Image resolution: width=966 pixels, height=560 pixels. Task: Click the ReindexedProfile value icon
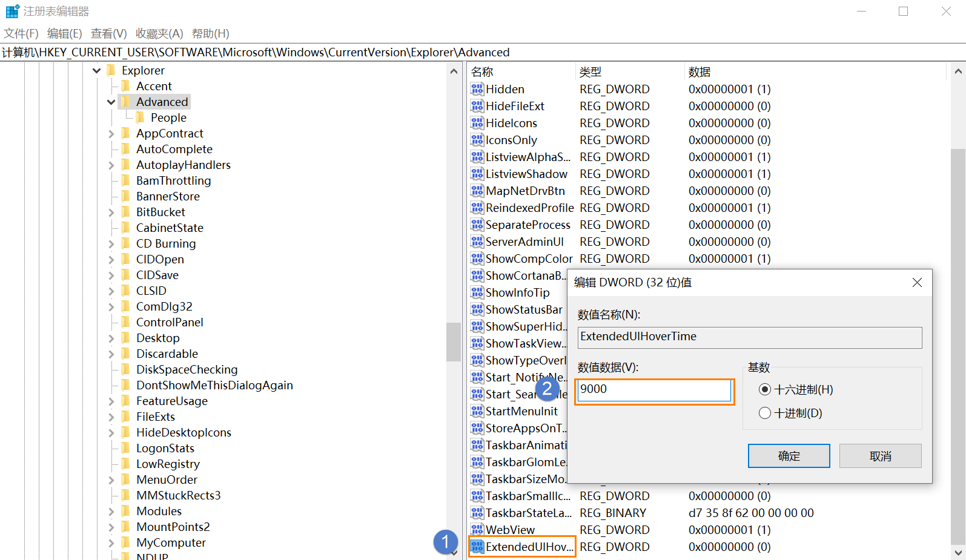pos(477,208)
